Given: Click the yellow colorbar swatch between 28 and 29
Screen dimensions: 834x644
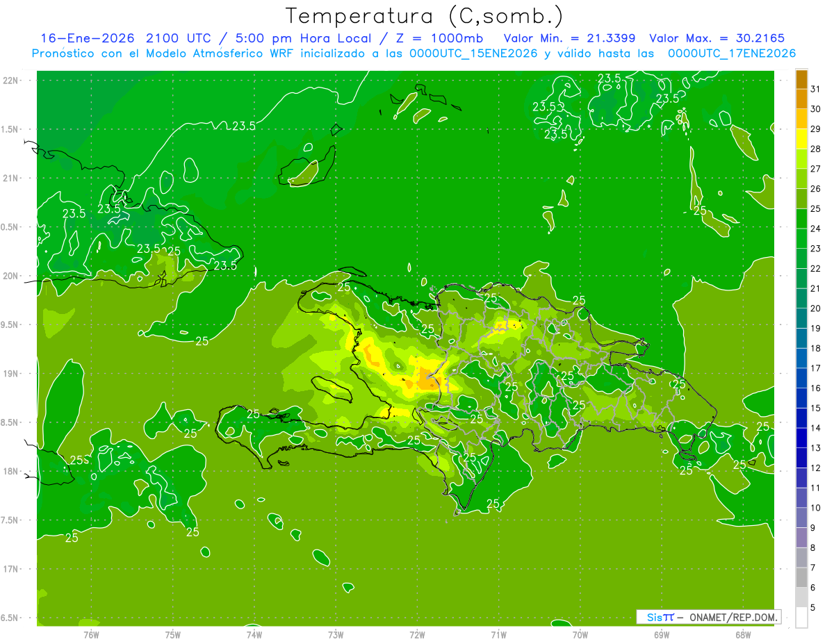Looking at the screenshot, I should [x=801, y=139].
